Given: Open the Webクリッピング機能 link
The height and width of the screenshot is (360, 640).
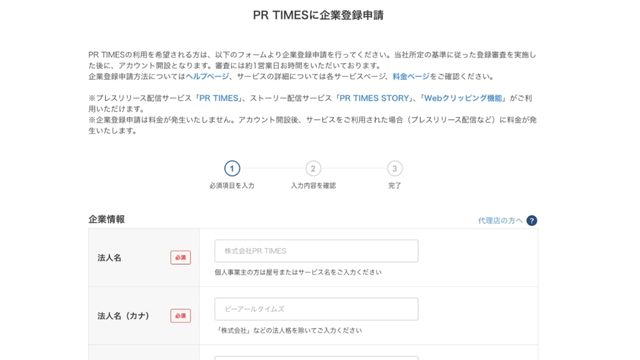Looking at the screenshot, I should click(x=463, y=98).
